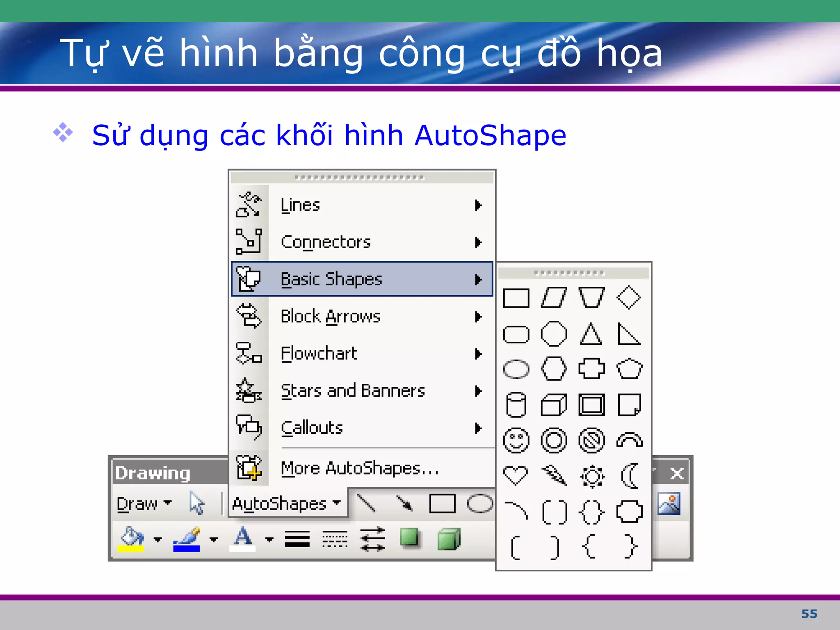Open the Callouts submenu
840x630 pixels.
click(x=362, y=428)
